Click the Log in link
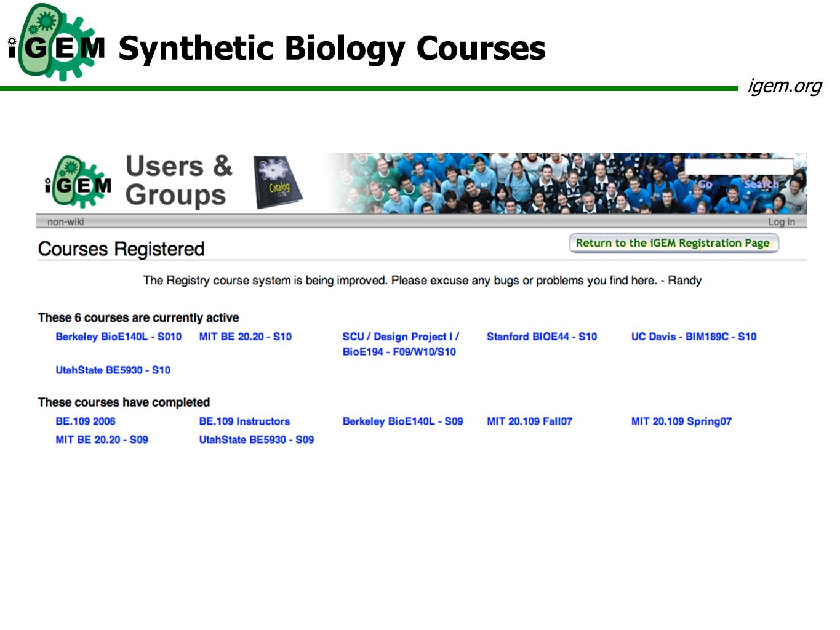 (781, 222)
